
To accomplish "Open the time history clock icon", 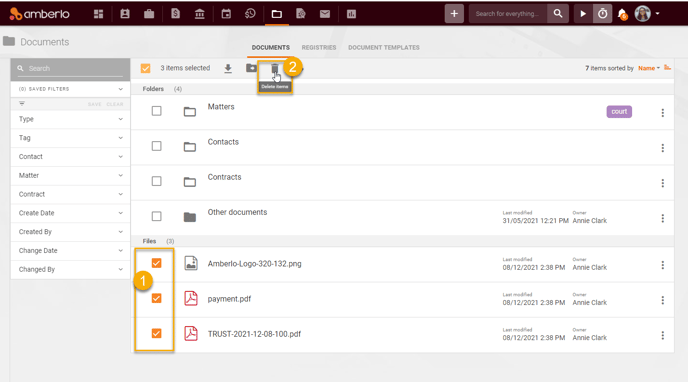I will coord(250,14).
